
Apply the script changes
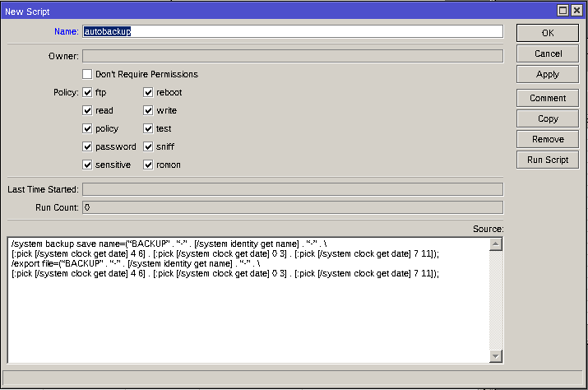(547, 74)
